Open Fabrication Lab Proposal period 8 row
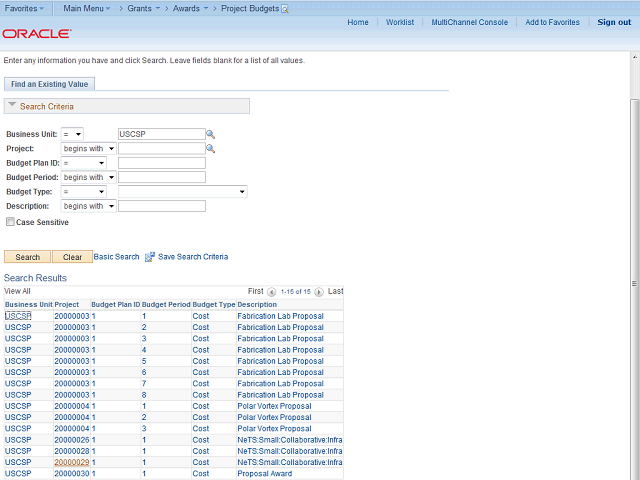The image size is (640, 480). [x=174, y=395]
